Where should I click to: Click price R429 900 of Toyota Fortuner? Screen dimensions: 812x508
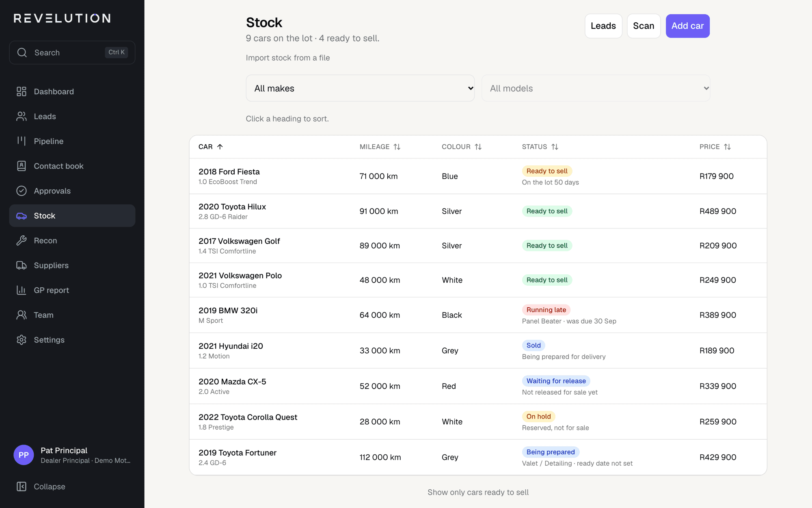718,457
